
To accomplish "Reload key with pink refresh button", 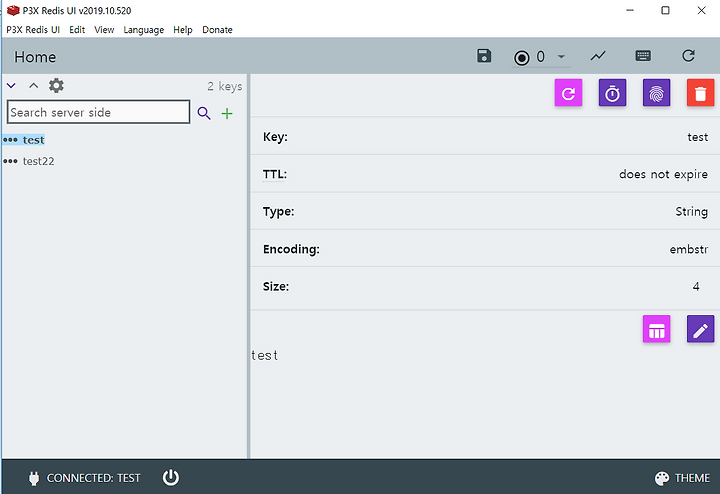I will click(568, 93).
